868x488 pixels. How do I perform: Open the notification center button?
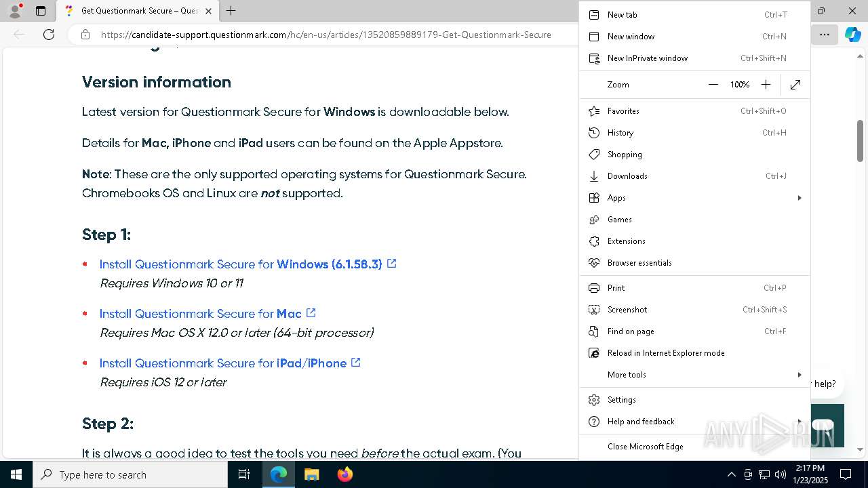coord(846,474)
